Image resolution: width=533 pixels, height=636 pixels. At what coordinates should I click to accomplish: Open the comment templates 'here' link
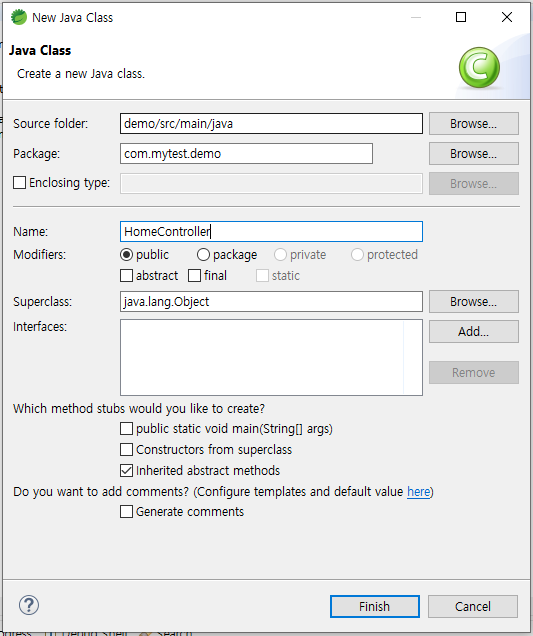tap(418, 492)
